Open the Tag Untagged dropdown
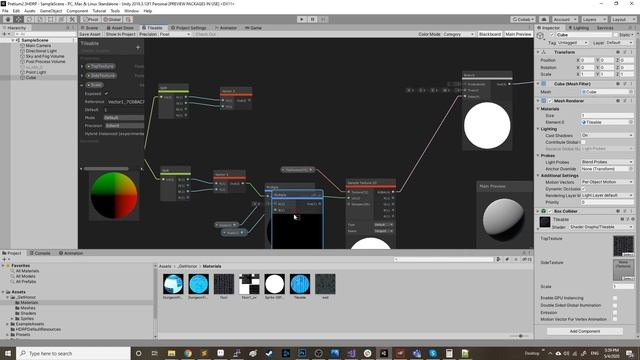The image size is (640, 360). [573, 42]
